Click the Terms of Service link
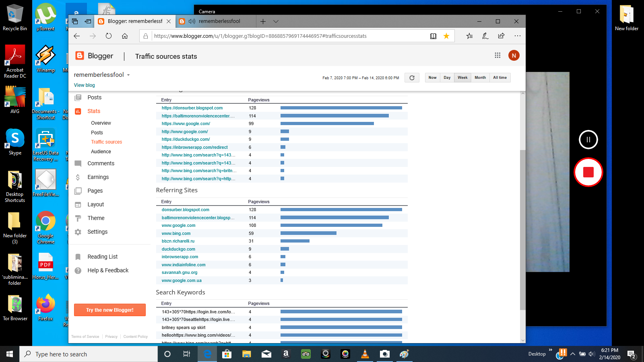This screenshot has width=644, height=362. point(85,337)
